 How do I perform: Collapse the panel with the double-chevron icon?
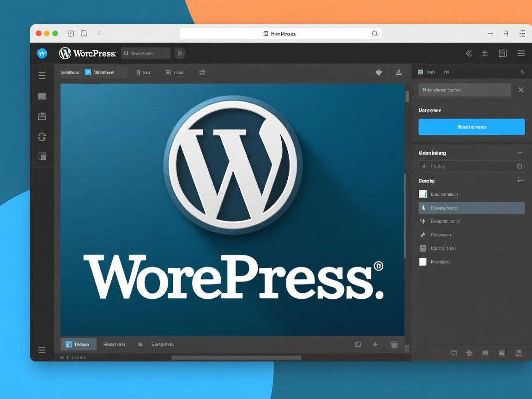click(x=468, y=53)
